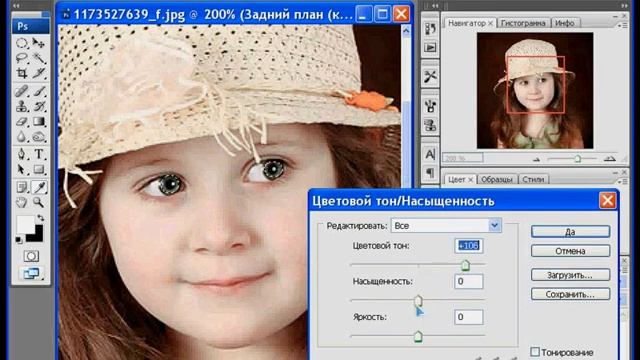Click the Цветовой тон value field

pyautogui.click(x=469, y=246)
